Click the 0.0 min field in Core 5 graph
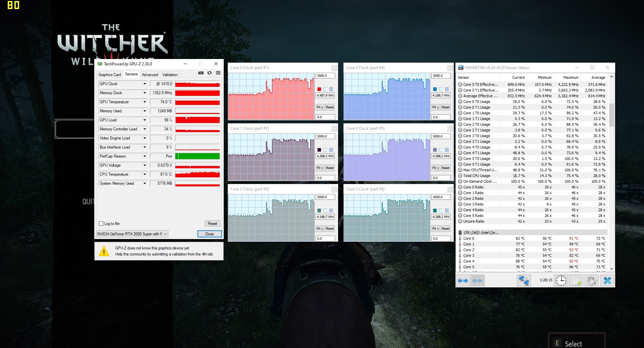 [441, 239]
